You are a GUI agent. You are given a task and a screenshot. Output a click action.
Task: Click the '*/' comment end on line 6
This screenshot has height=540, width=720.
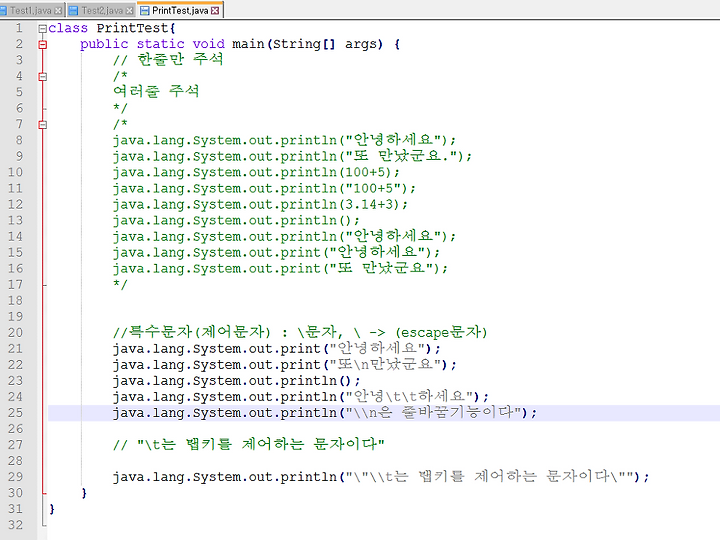(120, 108)
